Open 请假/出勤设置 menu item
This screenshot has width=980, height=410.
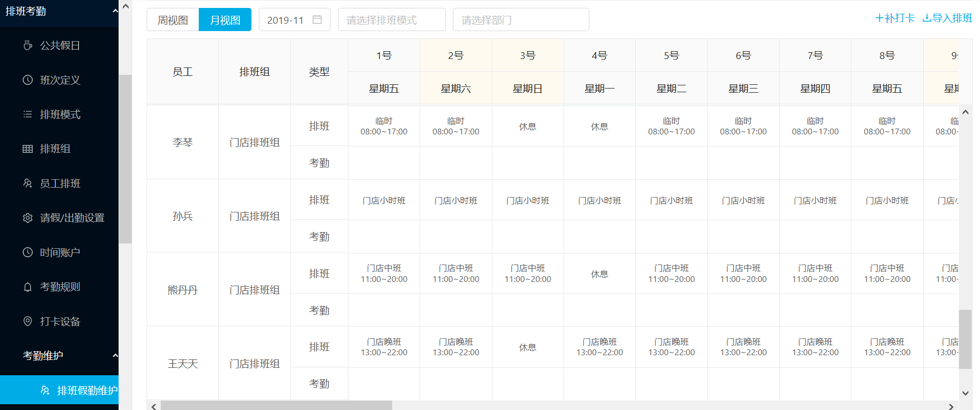pos(59,218)
